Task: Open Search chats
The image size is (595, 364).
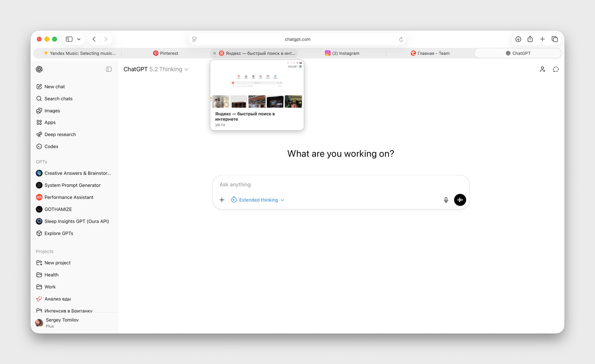Action: pos(74,99)
